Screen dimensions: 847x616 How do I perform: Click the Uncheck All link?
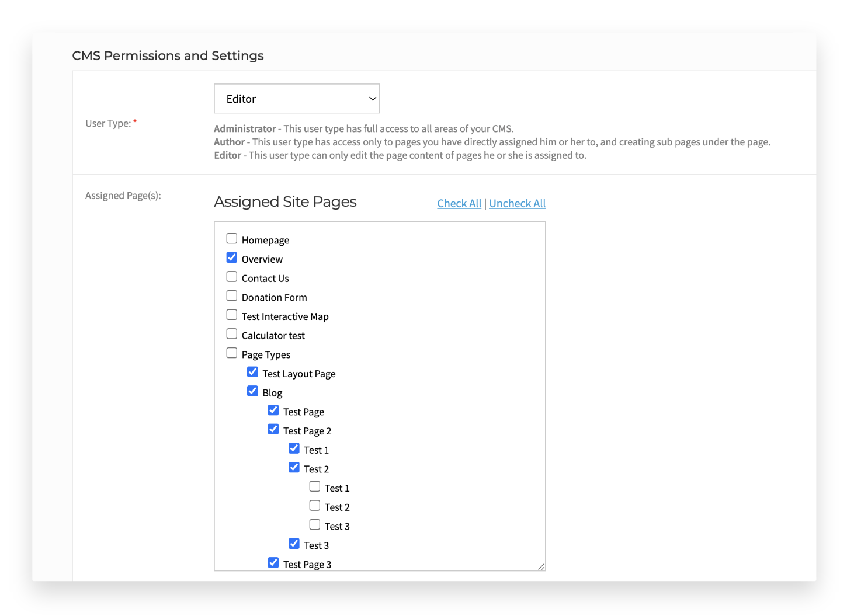pos(517,203)
